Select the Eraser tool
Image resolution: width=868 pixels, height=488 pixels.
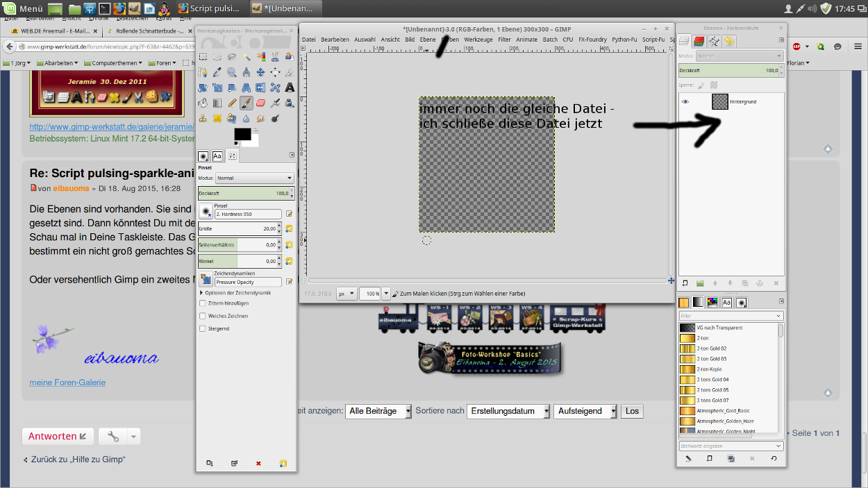261,103
